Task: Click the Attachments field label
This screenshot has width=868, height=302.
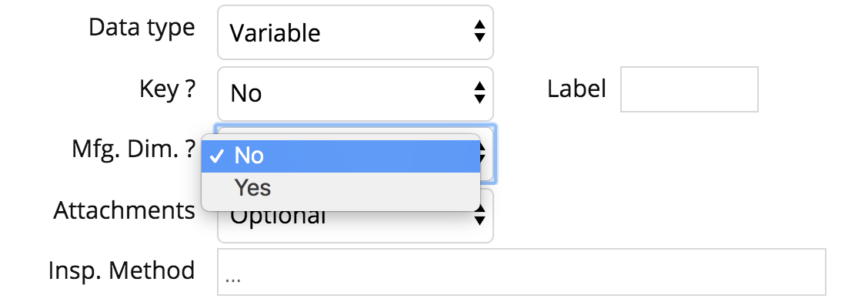Action: click(x=124, y=210)
